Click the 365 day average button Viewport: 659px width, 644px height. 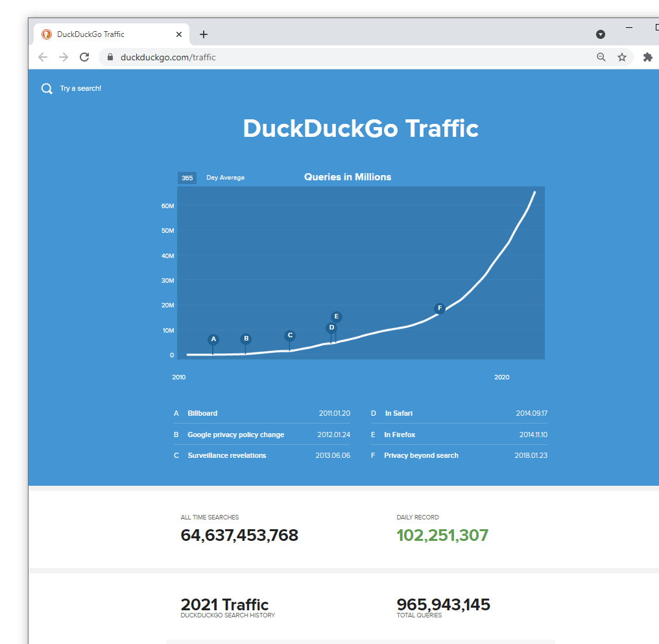(187, 178)
